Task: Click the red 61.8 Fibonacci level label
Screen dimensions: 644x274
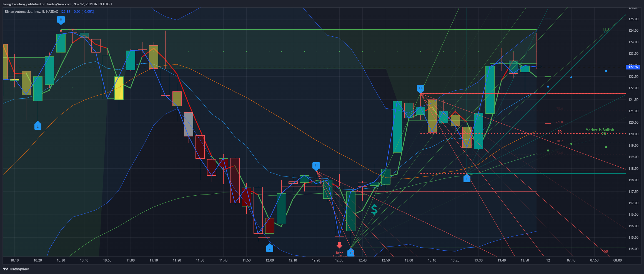Action: pyautogui.click(x=559, y=122)
